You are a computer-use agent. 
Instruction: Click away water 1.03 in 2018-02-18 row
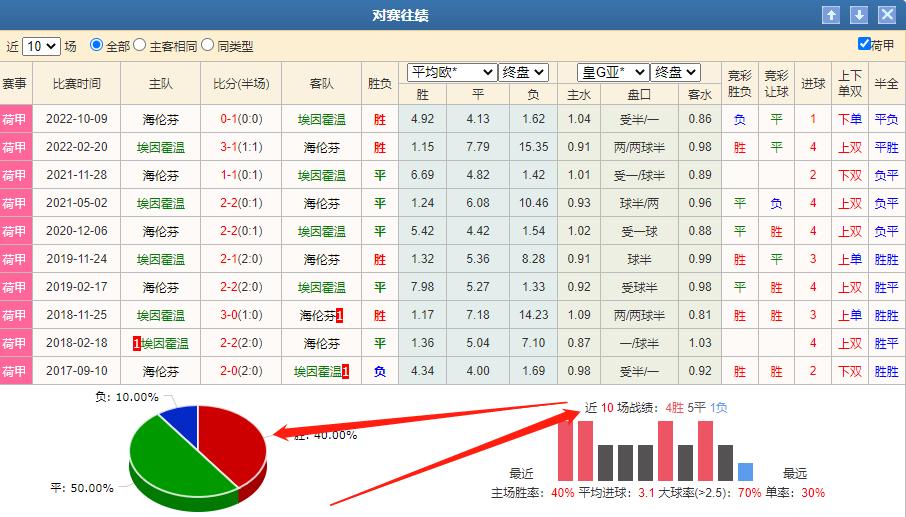point(700,343)
